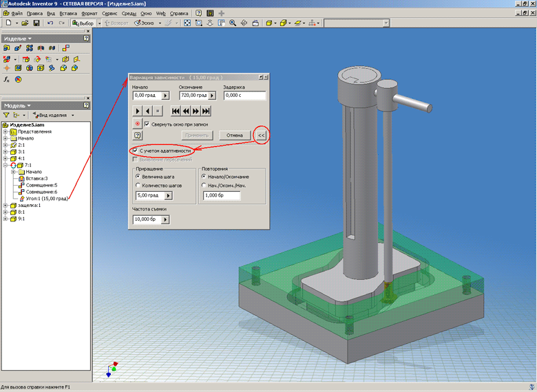Click the Undo arrow icon

click(x=50, y=23)
